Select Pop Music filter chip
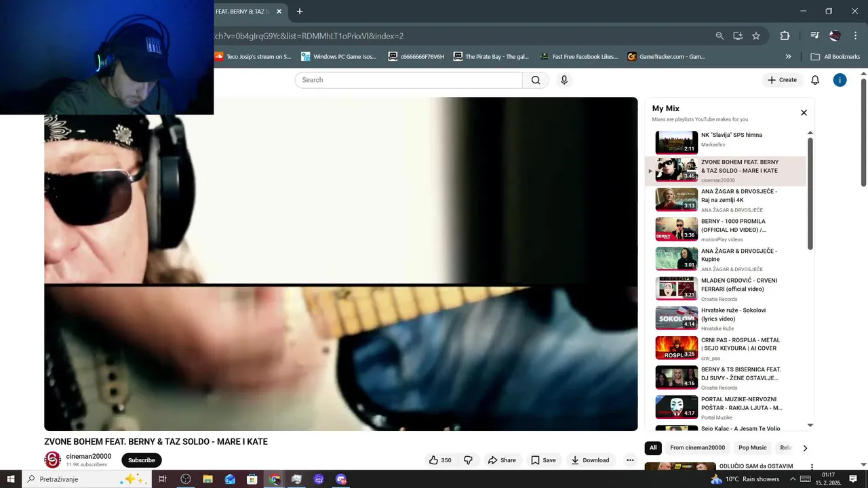The height and width of the screenshot is (488, 868). click(x=752, y=448)
